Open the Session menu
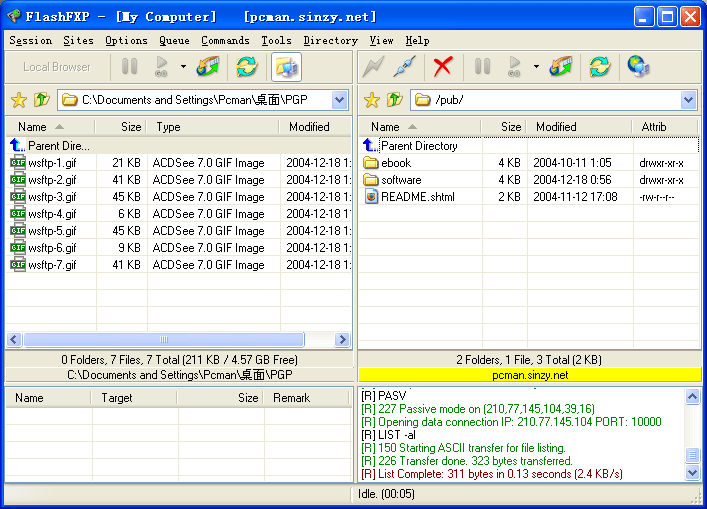707x509 pixels. point(31,41)
